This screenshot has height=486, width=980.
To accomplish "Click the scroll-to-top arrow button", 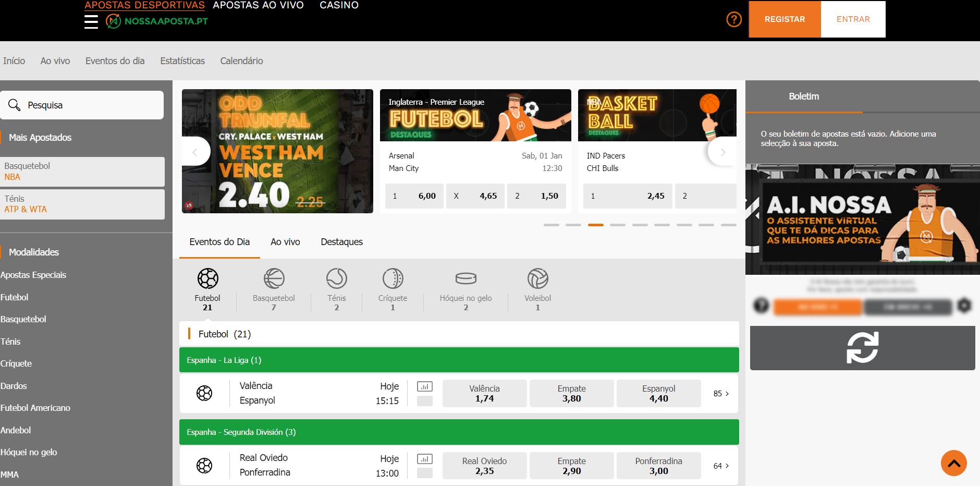I will click(954, 463).
